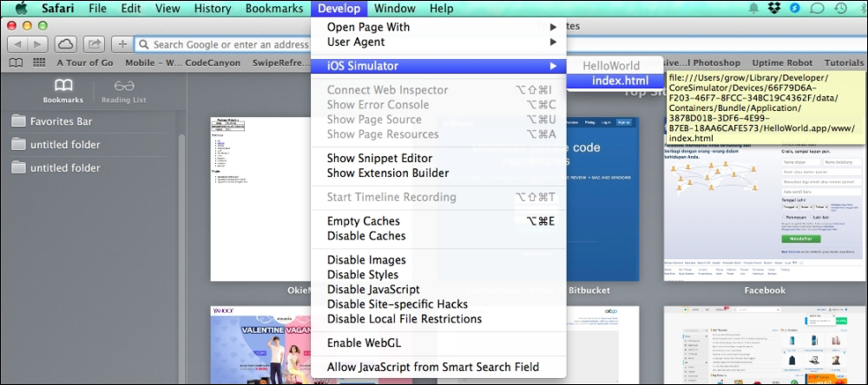Open the Apple menu icon
The height and width of the screenshot is (385, 868).
(x=21, y=8)
